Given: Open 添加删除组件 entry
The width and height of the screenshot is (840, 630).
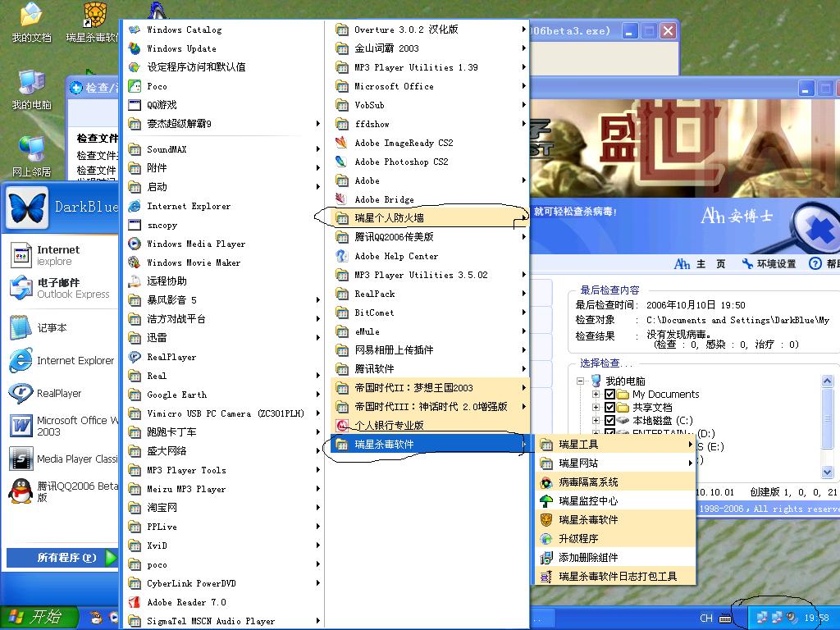Looking at the screenshot, I should (x=615, y=557).
